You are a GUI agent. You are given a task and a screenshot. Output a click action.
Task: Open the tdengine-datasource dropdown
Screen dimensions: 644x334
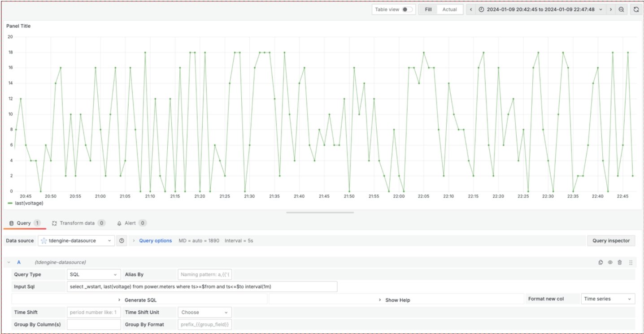(x=76, y=241)
